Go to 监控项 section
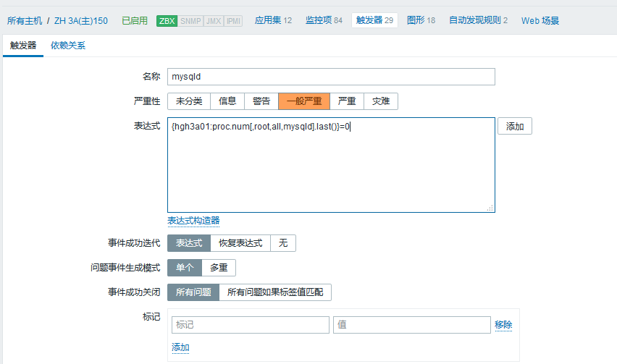The width and height of the screenshot is (617, 364). [x=324, y=20]
